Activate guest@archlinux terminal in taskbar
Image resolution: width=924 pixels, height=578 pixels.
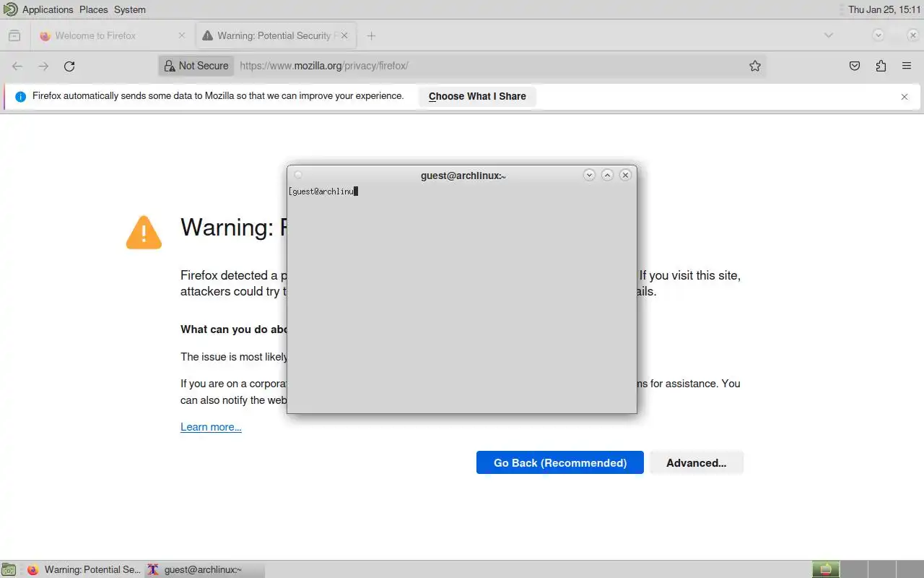[x=204, y=569]
